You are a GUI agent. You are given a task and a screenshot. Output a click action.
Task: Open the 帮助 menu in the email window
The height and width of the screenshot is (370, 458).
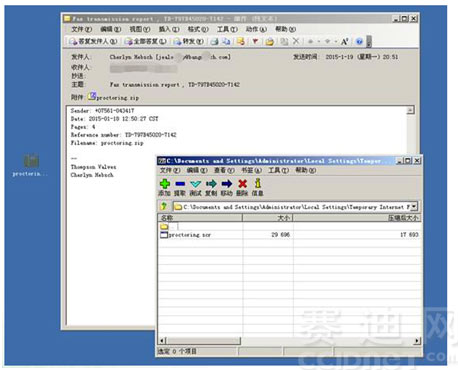(x=286, y=29)
